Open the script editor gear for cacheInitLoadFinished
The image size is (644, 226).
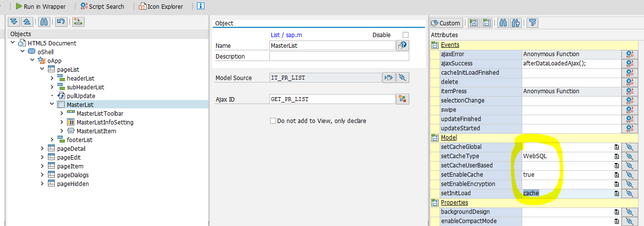(x=630, y=73)
